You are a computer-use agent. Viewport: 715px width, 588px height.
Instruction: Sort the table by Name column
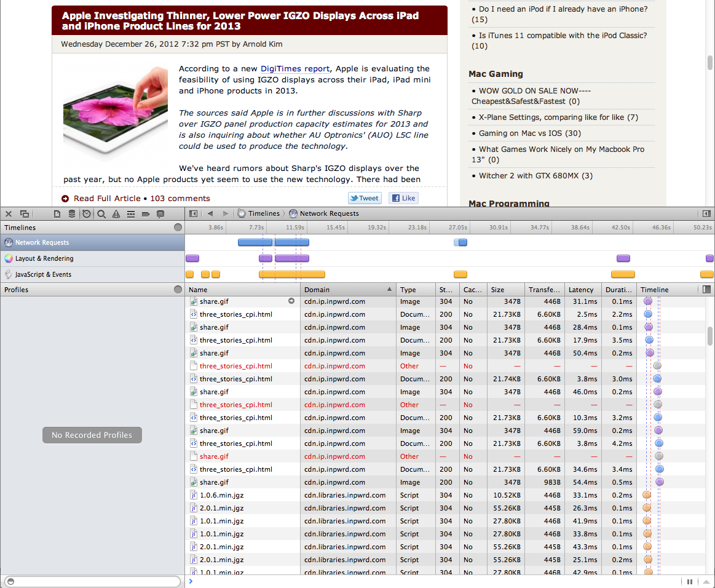[x=243, y=289]
